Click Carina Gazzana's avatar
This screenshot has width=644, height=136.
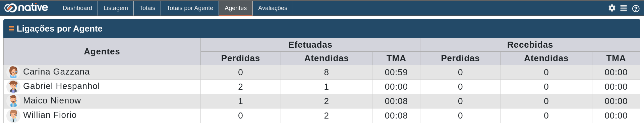13,72
